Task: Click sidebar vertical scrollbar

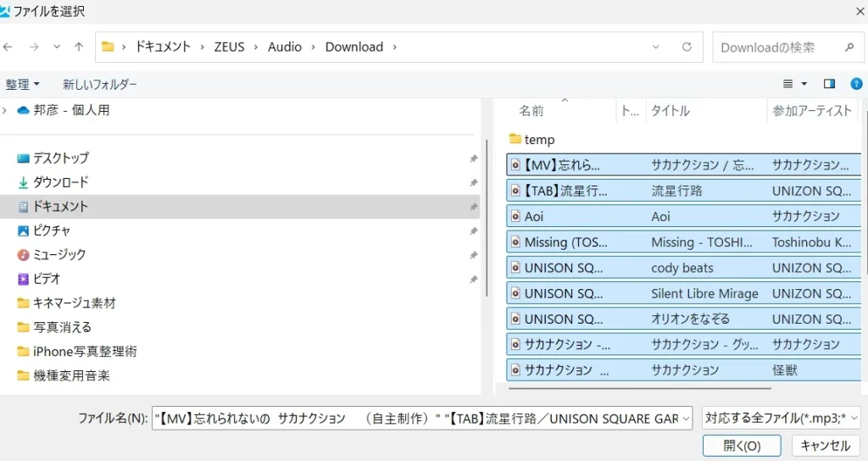Action: (486, 218)
